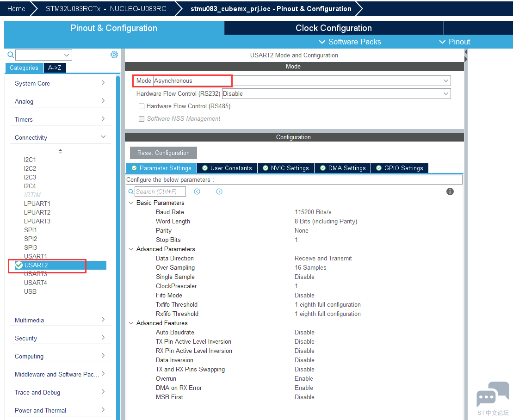The width and height of the screenshot is (513, 420).
Task: Click Data Direction value Receive and Transmit
Action: [x=323, y=259]
